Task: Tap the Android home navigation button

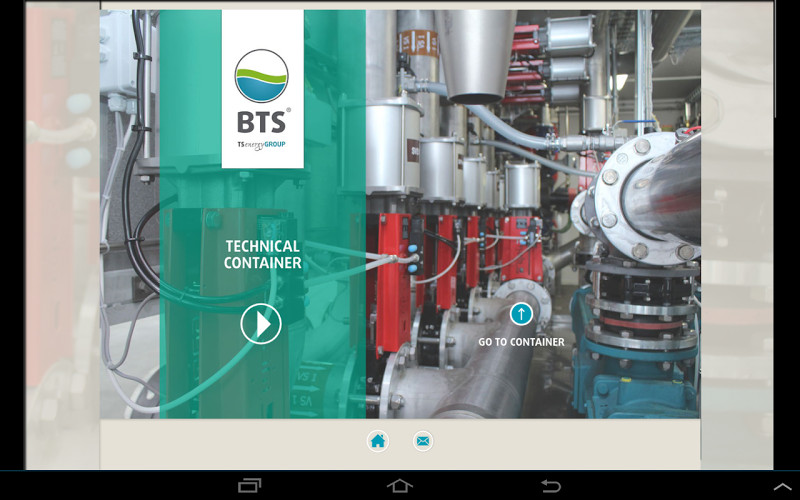Action: [399, 485]
